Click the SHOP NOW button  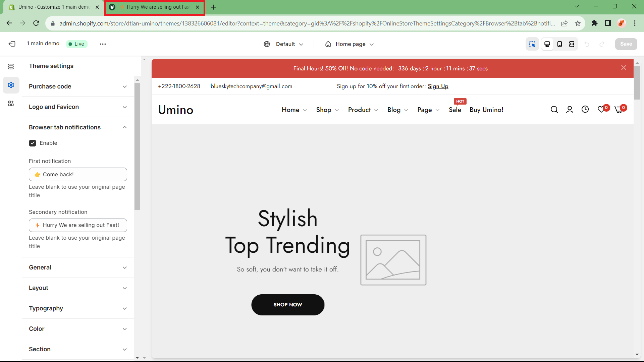point(288,305)
